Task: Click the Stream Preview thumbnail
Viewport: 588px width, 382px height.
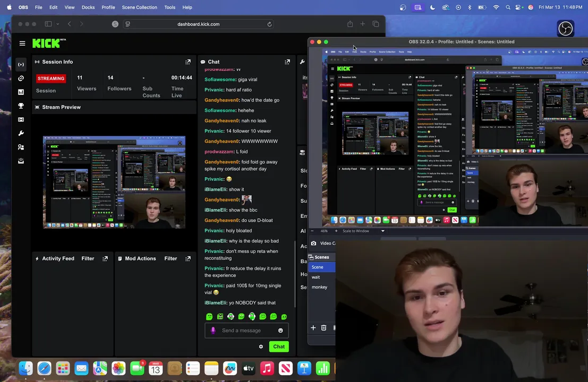Action: pyautogui.click(x=114, y=182)
